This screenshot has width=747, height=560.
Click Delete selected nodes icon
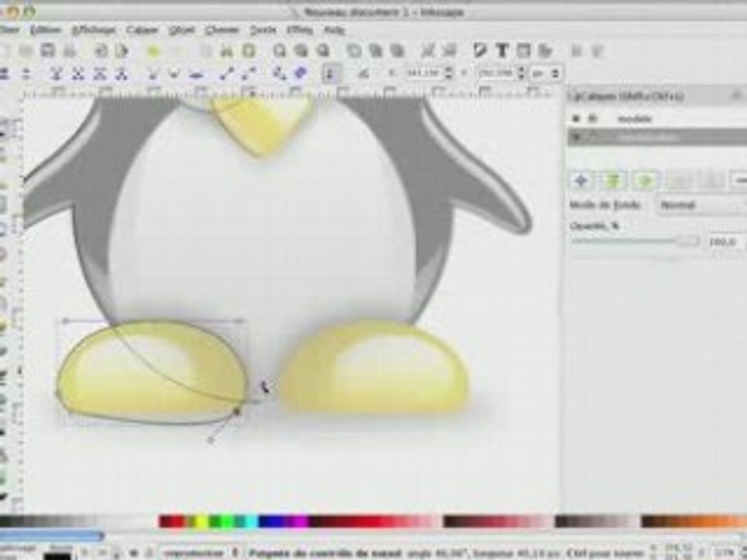pyautogui.click(x=26, y=73)
